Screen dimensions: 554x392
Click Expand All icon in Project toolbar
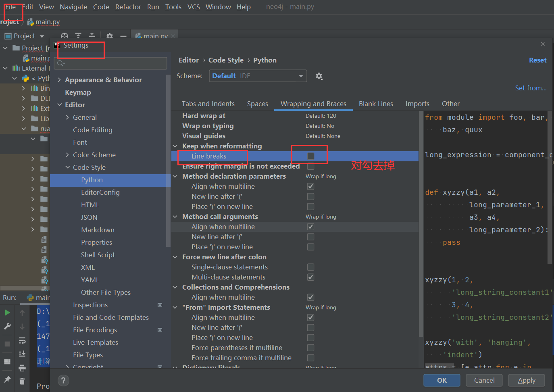[78, 36]
